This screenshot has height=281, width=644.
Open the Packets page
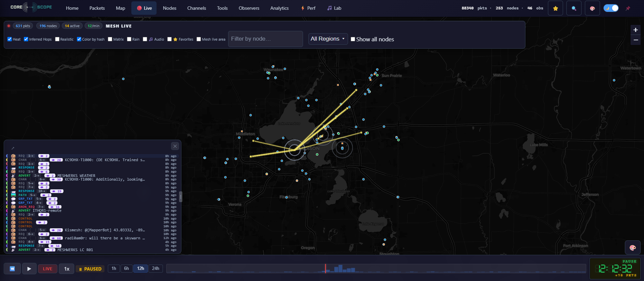(x=97, y=8)
